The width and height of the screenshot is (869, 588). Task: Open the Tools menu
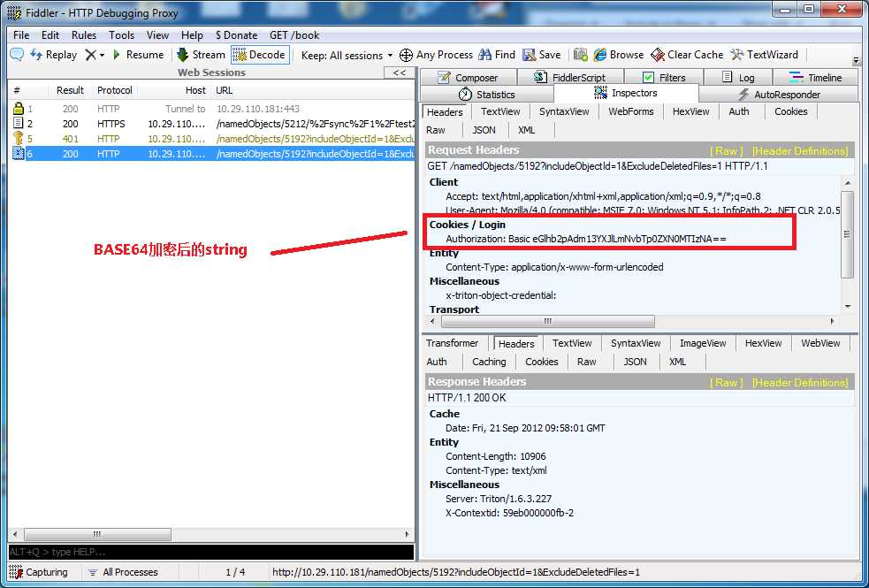[x=121, y=34]
